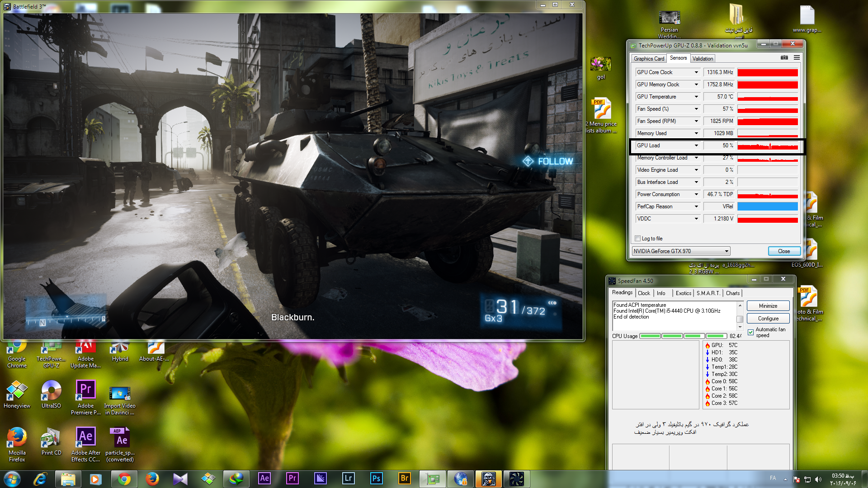The height and width of the screenshot is (488, 868).
Task: Open File Explorer from taskbar
Action: pyautogui.click(x=68, y=479)
